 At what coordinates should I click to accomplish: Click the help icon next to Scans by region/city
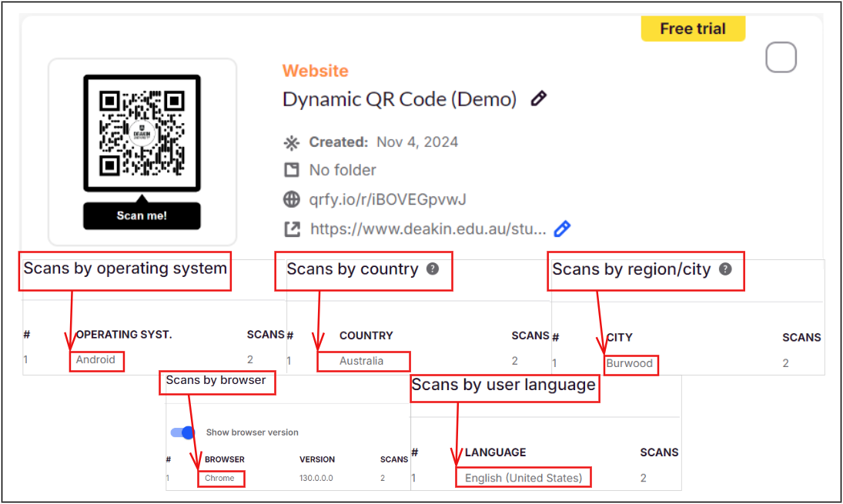[724, 269]
